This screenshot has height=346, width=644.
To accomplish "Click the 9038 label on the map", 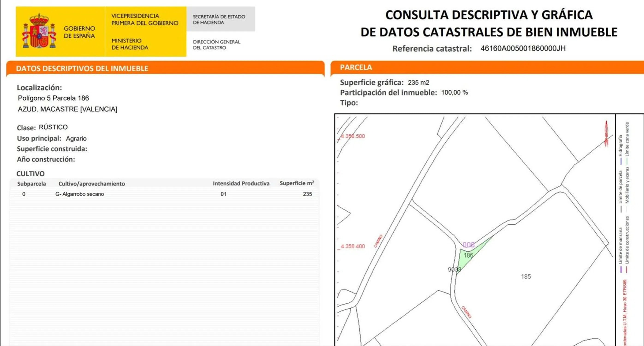I will [454, 269].
